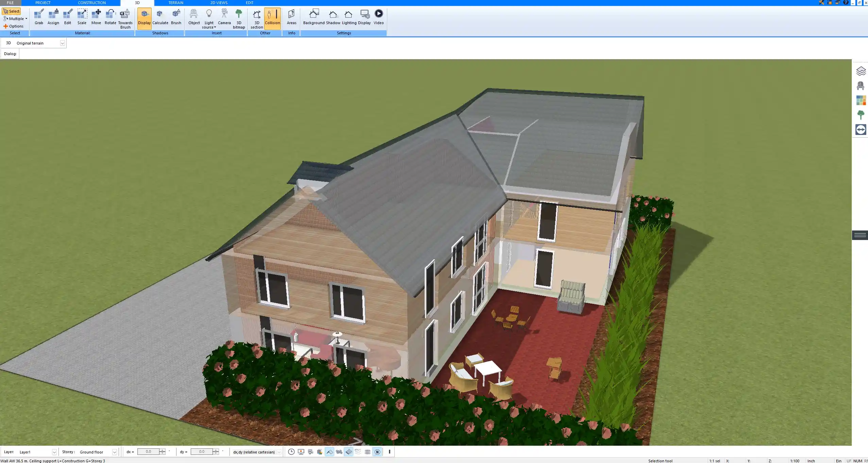The width and height of the screenshot is (868, 463).
Task: Select the Grab material tool
Action: 39,17
